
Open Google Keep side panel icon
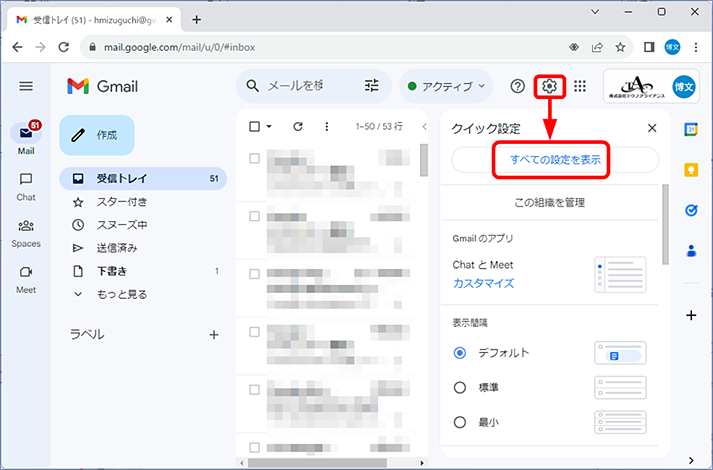click(691, 170)
